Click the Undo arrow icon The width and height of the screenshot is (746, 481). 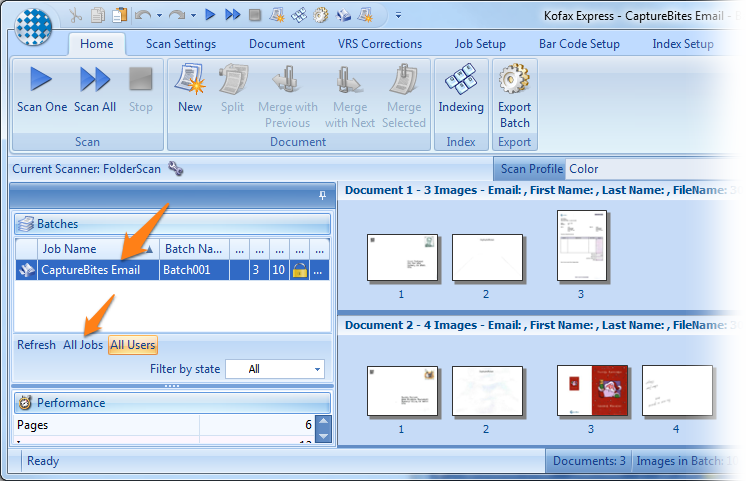(143, 15)
